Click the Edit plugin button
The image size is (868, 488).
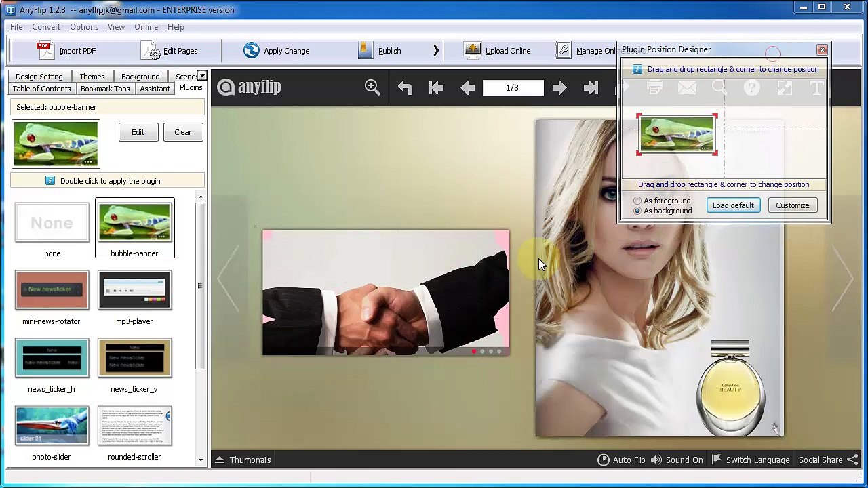(138, 132)
